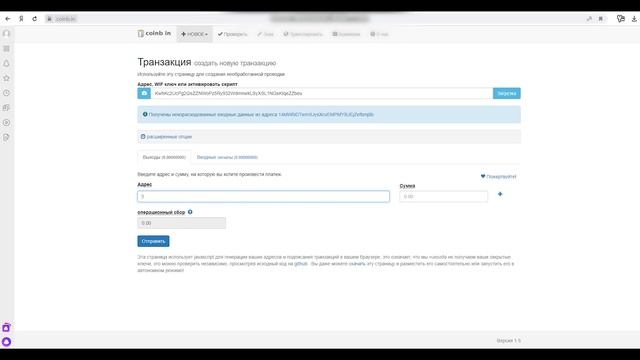Open the github link in footer text

coord(301,264)
